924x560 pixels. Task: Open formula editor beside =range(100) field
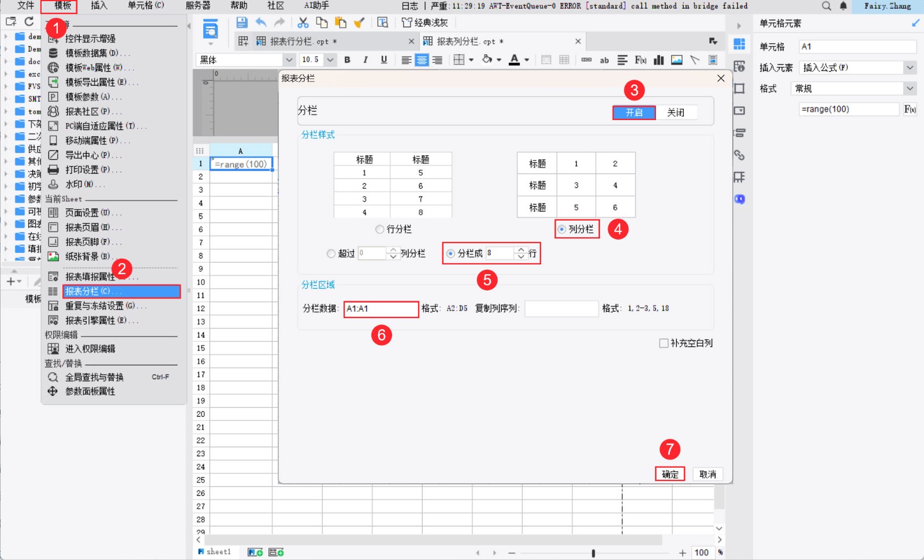point(910,109)
